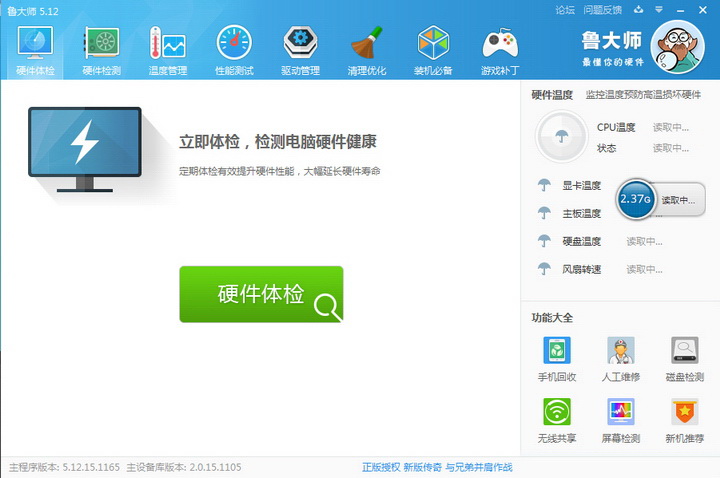The height and width of the screenshot is (478, 720).
Task: Click the 正版授权 link in status bar
Action: (x=380, y=467)
